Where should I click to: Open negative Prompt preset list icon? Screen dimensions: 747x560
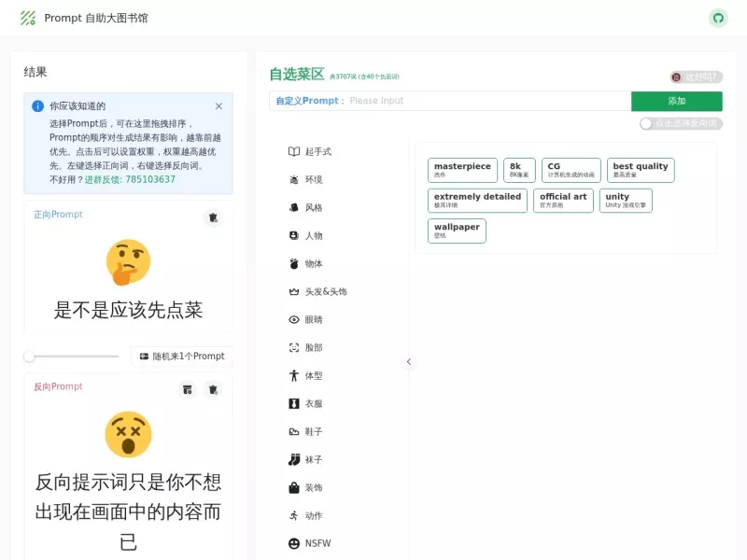pos(188,390)
